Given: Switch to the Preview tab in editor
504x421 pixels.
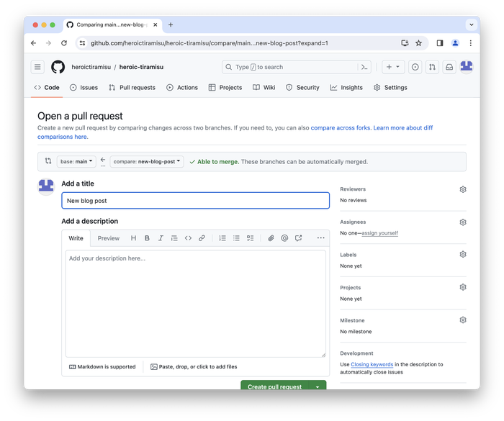Looking at the screenshot, I should point(108,238).
